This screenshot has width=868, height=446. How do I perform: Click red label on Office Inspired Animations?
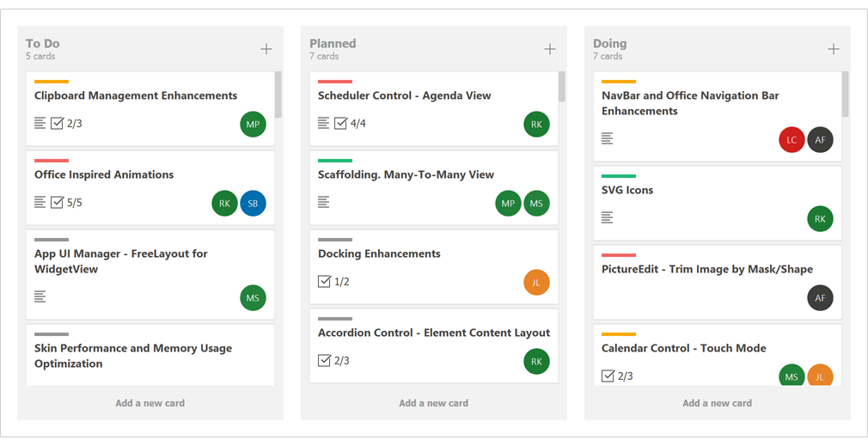tap(52, 161)
